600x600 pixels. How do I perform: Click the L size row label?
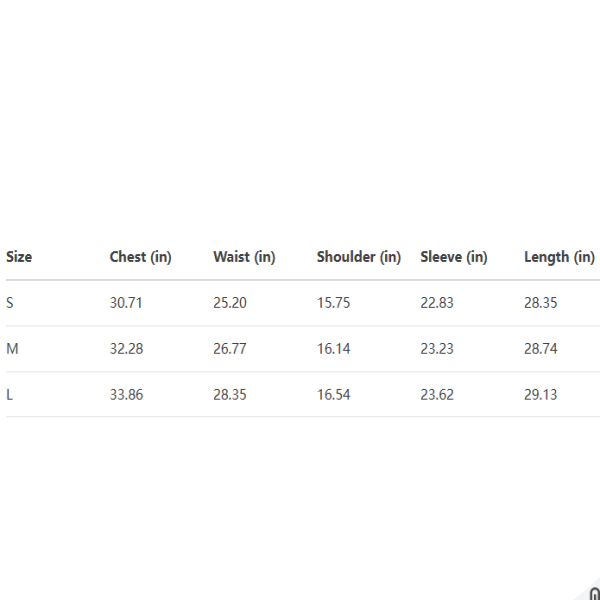pos(10,395)
